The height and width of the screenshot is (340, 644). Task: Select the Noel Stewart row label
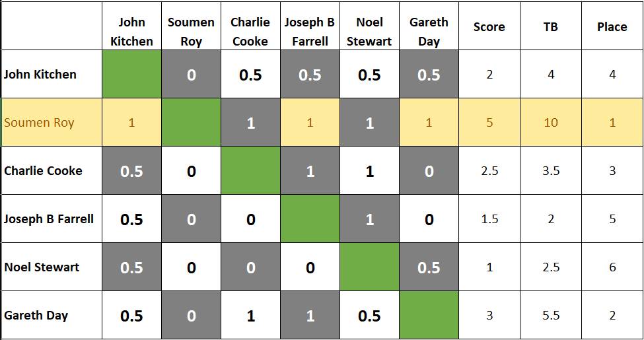click(x=42, y=267)
